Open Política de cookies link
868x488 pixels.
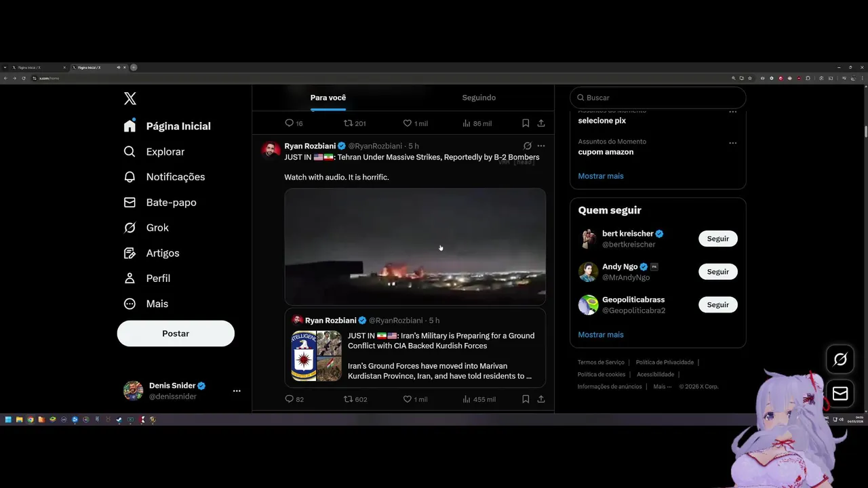tap(601, 375)
